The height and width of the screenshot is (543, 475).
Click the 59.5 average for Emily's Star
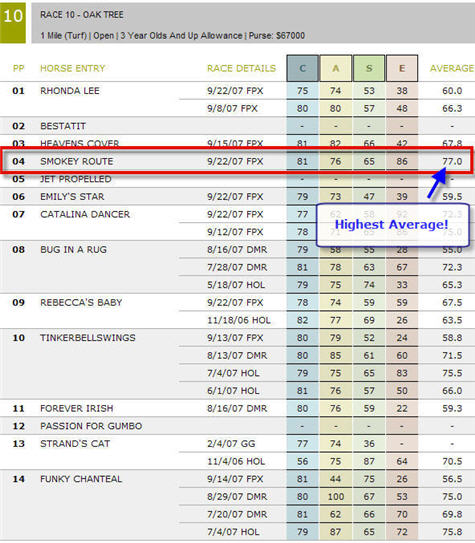452,197
